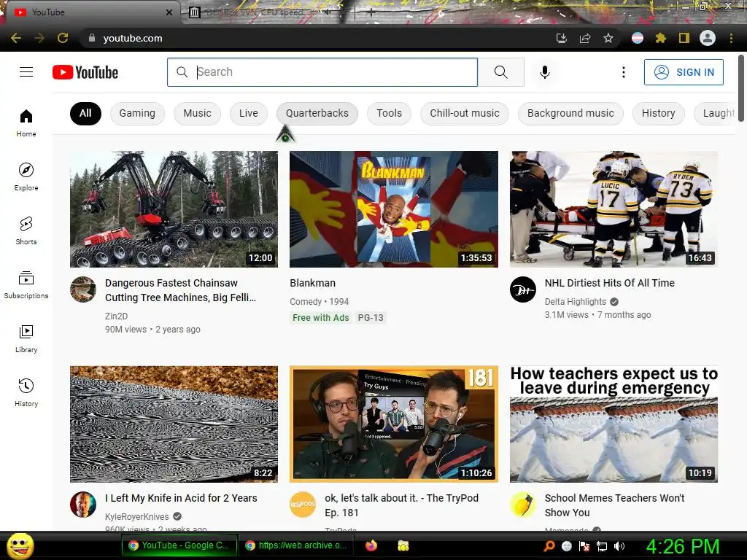Click the smiley start button in taskbar
Screen dimensions: 747x560
(20, 545)
